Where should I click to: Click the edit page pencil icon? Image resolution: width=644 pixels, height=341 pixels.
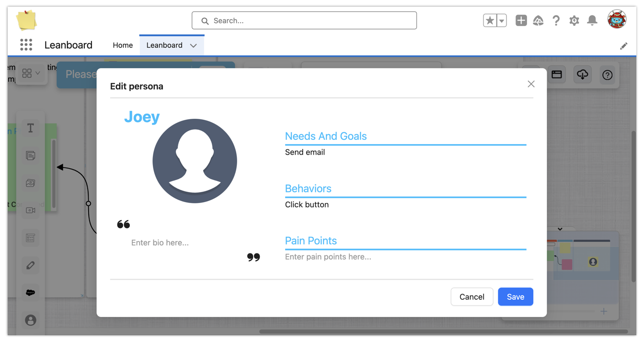pos(623,46)
